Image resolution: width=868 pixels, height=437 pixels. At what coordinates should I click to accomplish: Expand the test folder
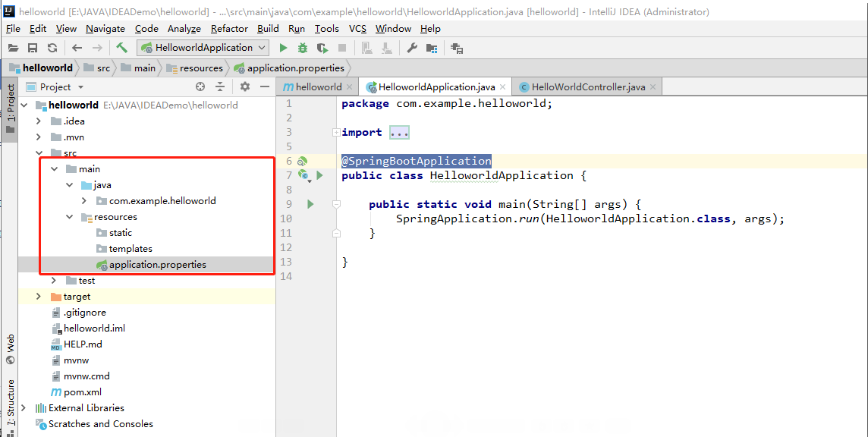tap(54, 280)
